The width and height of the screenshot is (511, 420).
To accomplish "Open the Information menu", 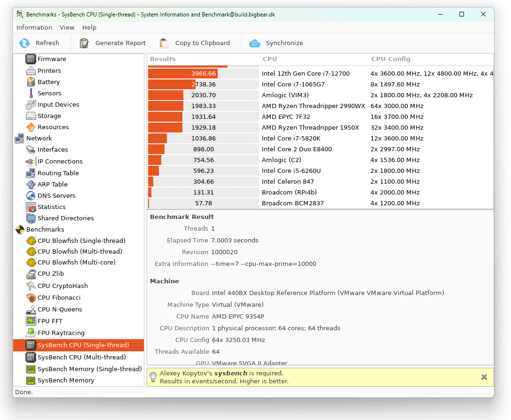I will (34, 28).
